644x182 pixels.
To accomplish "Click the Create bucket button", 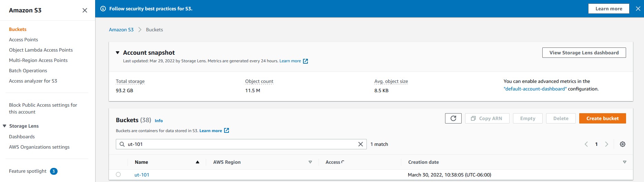I will [603, 118].
